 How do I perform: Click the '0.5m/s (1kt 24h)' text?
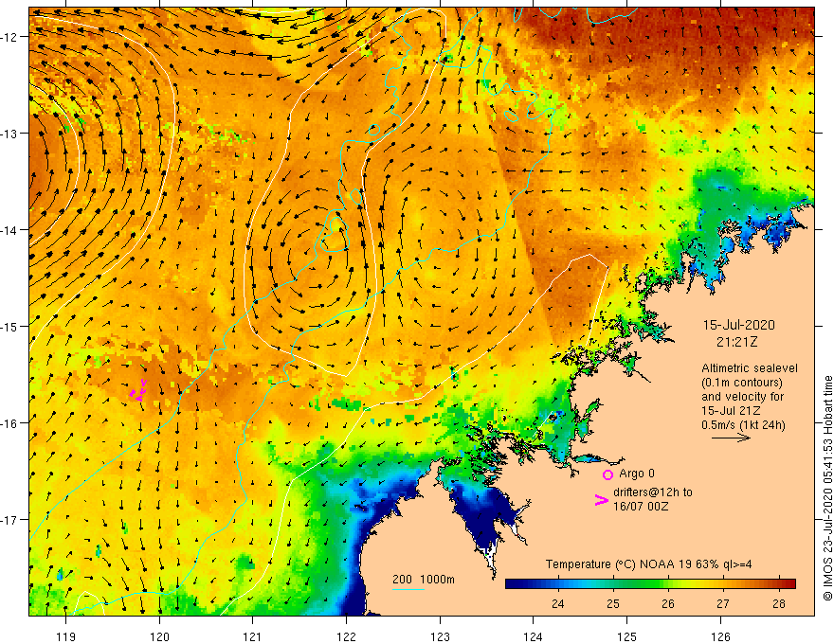pyautogui.click(x=743, y=425)
